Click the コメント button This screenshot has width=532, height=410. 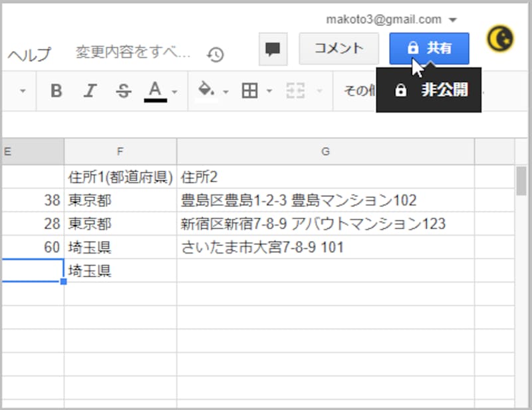(x=338, y=48)
